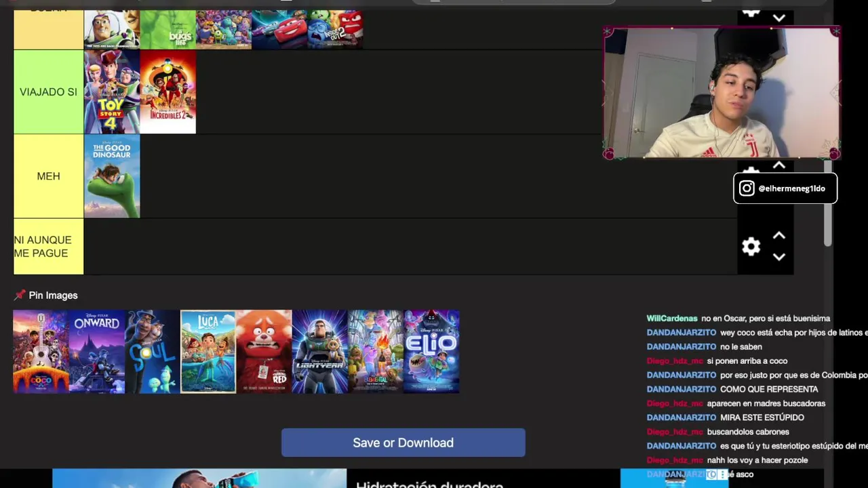Select the Soul movie poster
Viewport: 868px width, 488px height.
(153, 352)
